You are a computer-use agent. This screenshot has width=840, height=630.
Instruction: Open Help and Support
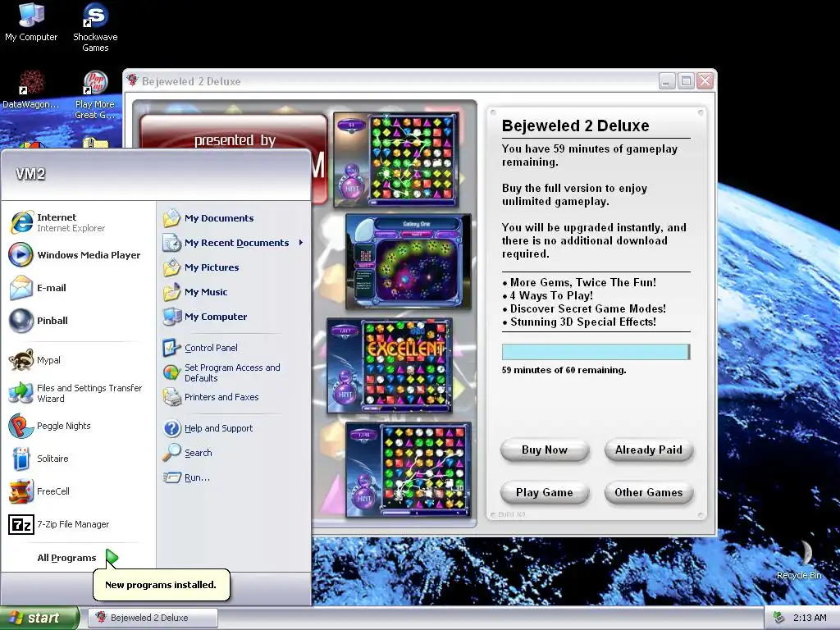pos(208,428)
